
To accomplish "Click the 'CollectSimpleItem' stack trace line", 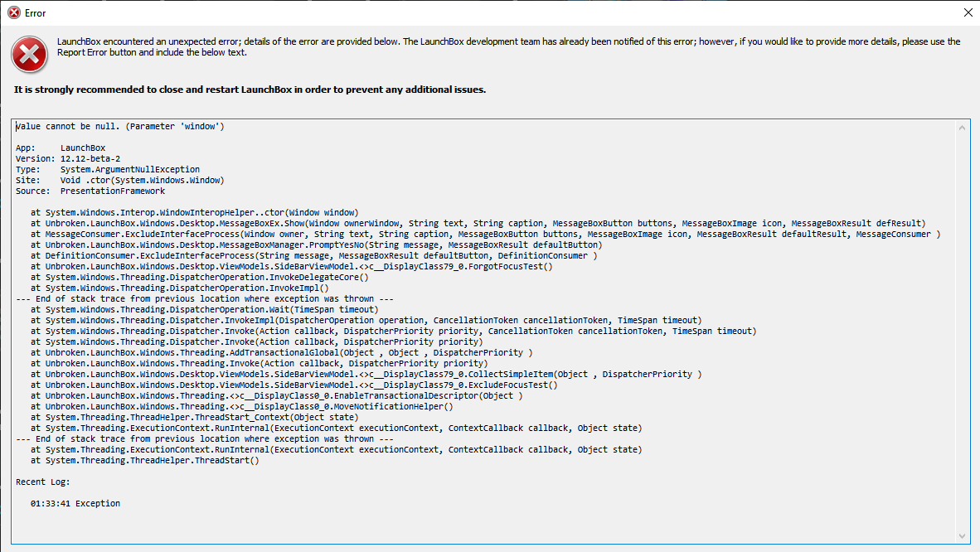I will click(x=366, y=374).
